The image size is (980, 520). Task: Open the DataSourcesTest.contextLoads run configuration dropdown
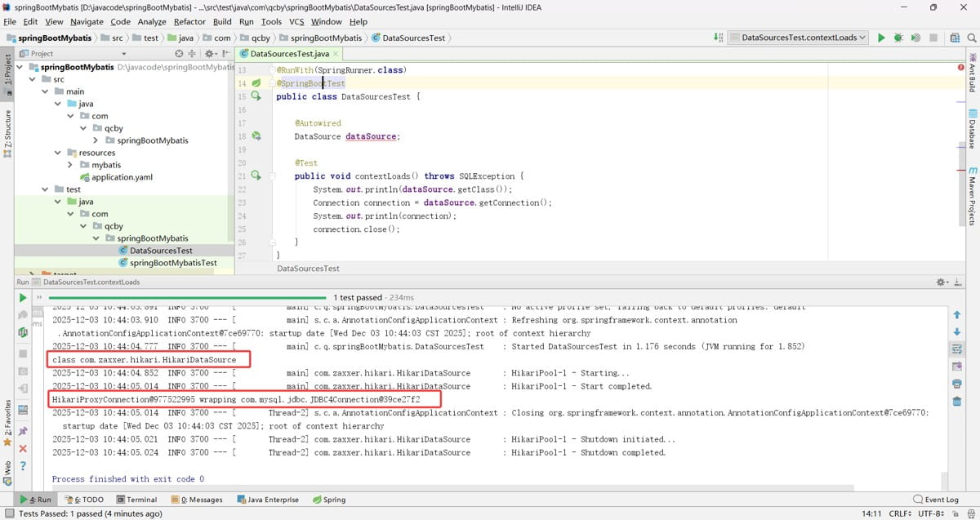(x=798, y=38)
